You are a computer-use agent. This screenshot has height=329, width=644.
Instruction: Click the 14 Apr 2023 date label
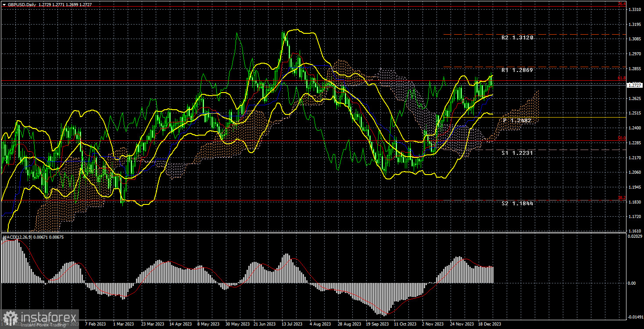181,324
